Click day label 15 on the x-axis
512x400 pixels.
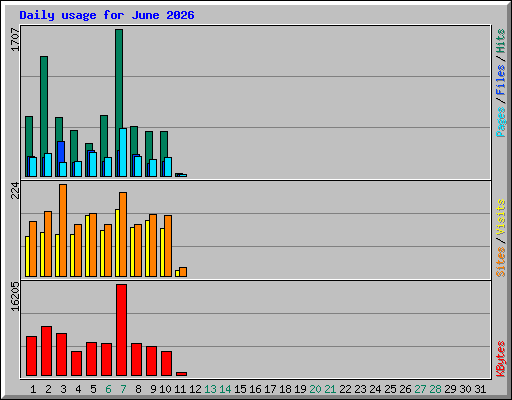(x=240, y=389)
